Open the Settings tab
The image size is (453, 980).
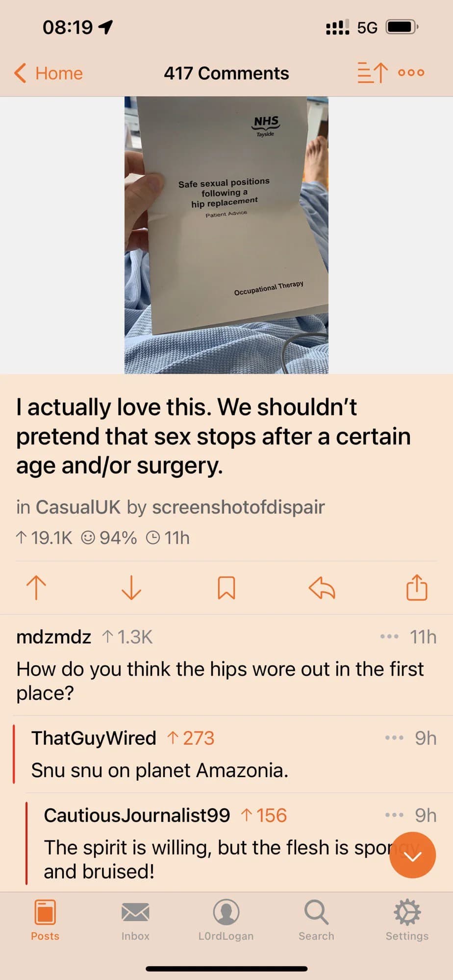tap(407, 920)
